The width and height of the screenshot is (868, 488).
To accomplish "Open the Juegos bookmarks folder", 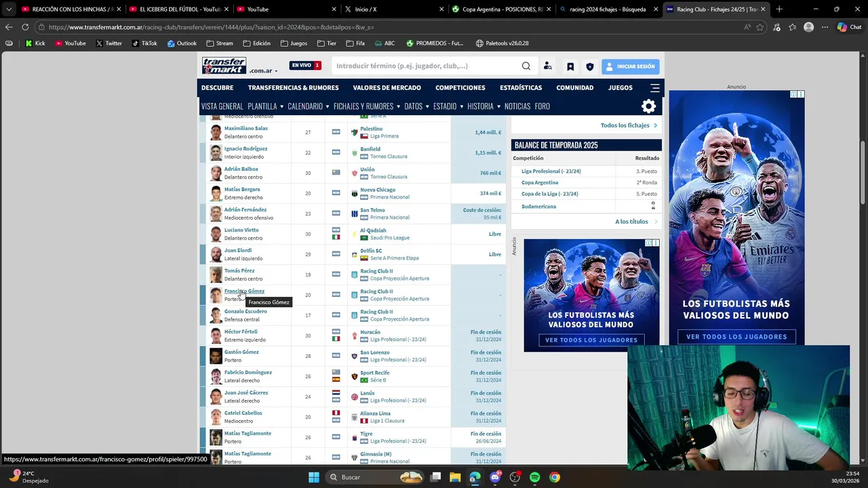I will pyautogui.click(x=293, y=43).
